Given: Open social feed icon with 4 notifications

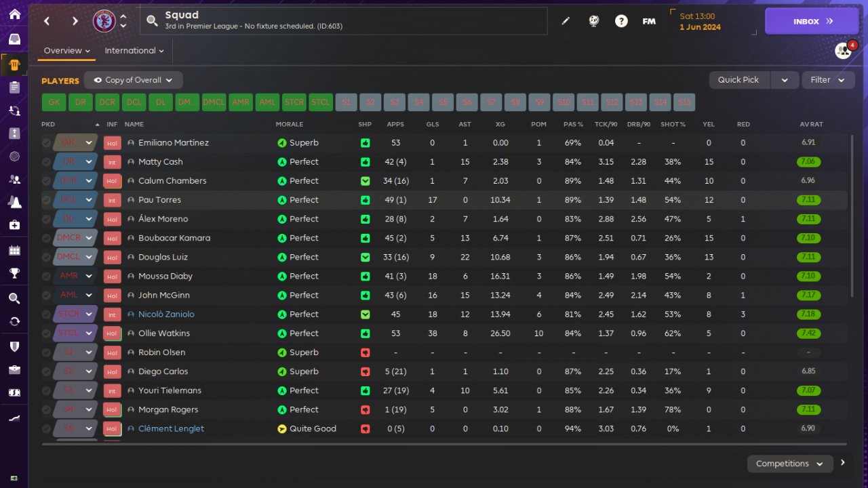Looking at the screenshot, I should [x=843, y=51].
